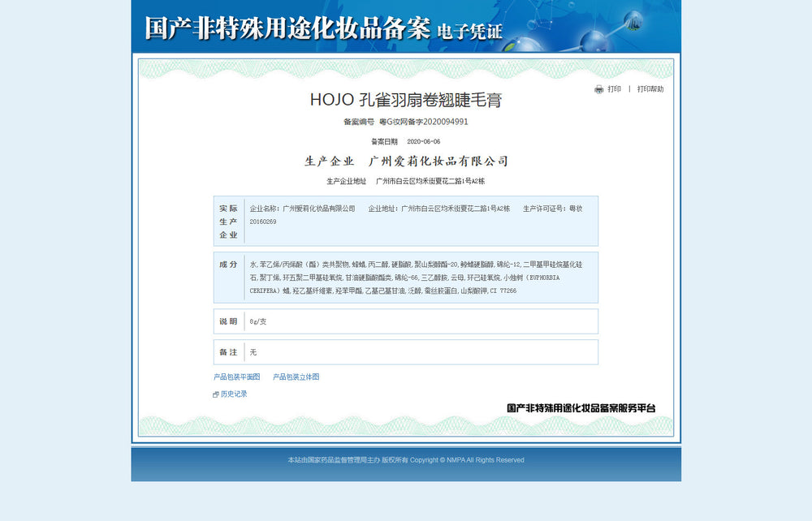Open the 历史记录 history link
This screenshot has width=812, height=521.
coord(234,394)
